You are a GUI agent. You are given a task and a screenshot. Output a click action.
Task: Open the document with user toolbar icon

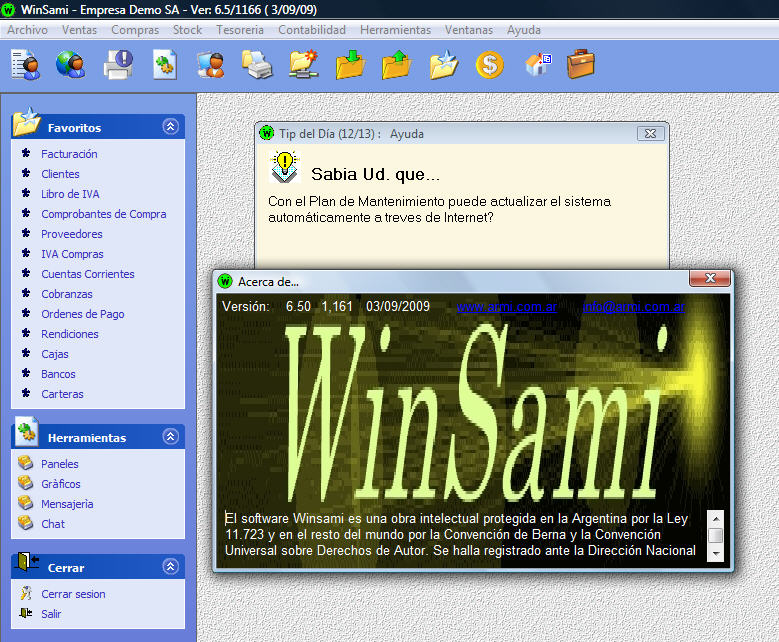click(25, 65)
